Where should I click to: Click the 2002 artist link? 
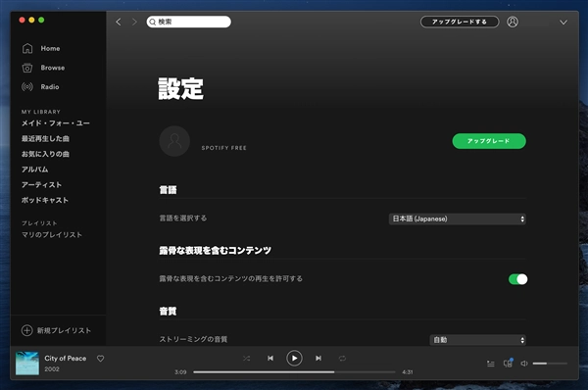pos(52,369)
